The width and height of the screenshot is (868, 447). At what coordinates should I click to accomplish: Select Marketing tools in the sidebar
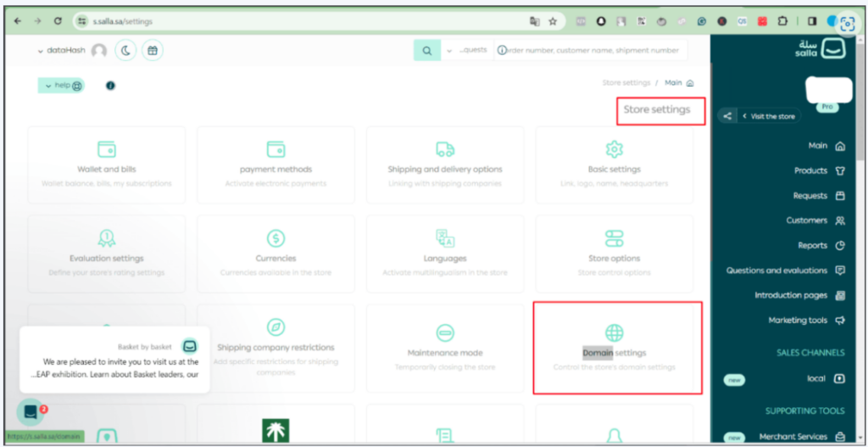[x=806, y=320]
